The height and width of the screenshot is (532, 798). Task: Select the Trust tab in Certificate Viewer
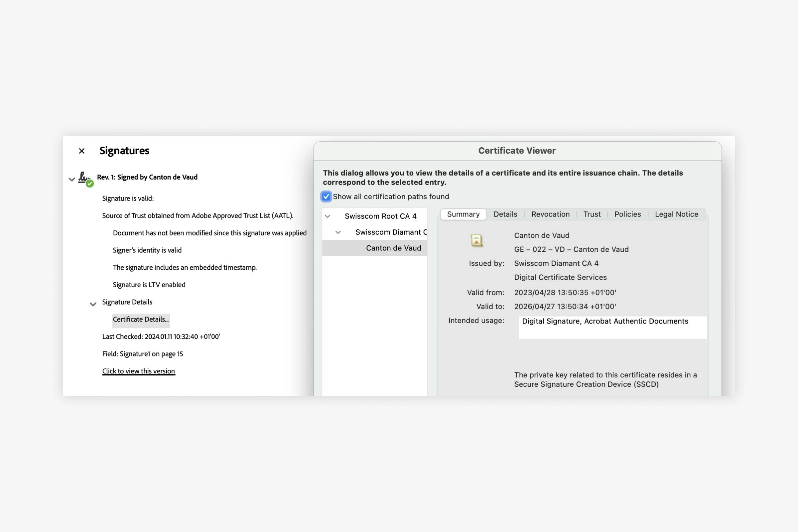[592, 214]
